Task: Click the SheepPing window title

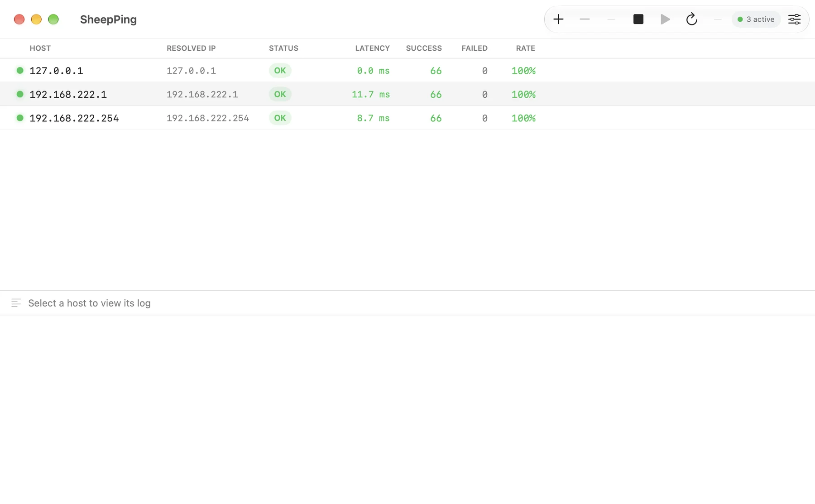Action: point(108,19)
